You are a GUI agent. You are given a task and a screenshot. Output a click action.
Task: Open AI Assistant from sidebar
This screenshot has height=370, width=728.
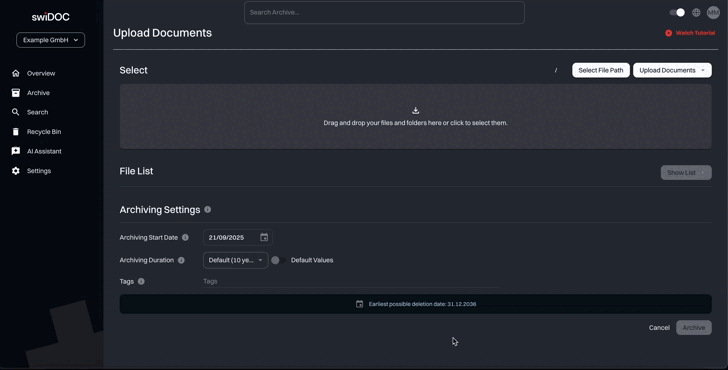click(x=44, y=151)
